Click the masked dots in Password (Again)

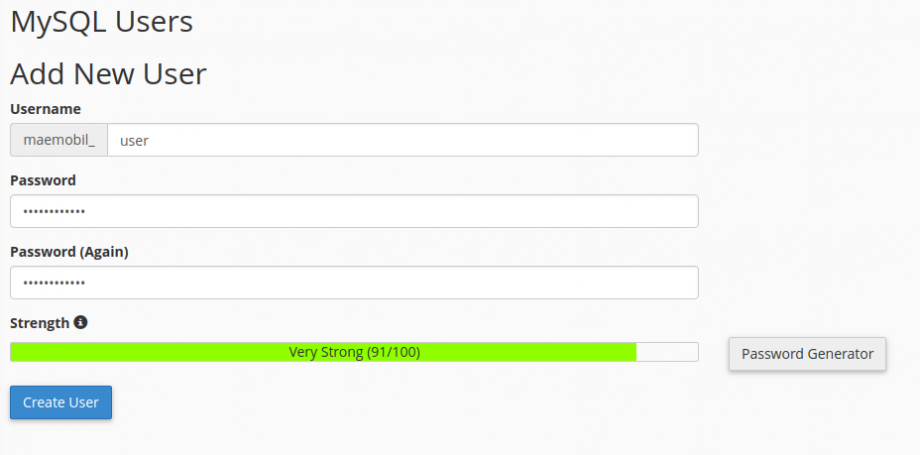54,283
